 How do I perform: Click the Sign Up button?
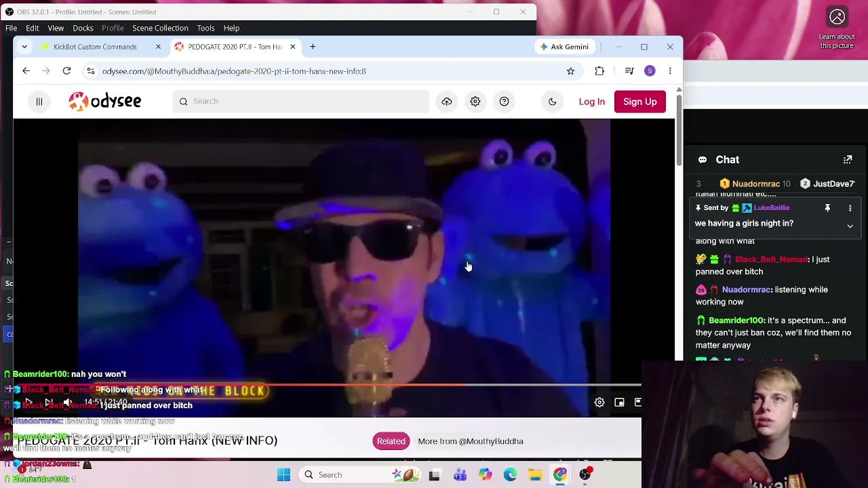(640, 102)
